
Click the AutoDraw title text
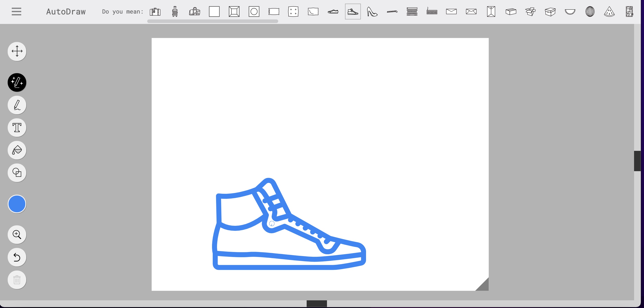[66, 12]
